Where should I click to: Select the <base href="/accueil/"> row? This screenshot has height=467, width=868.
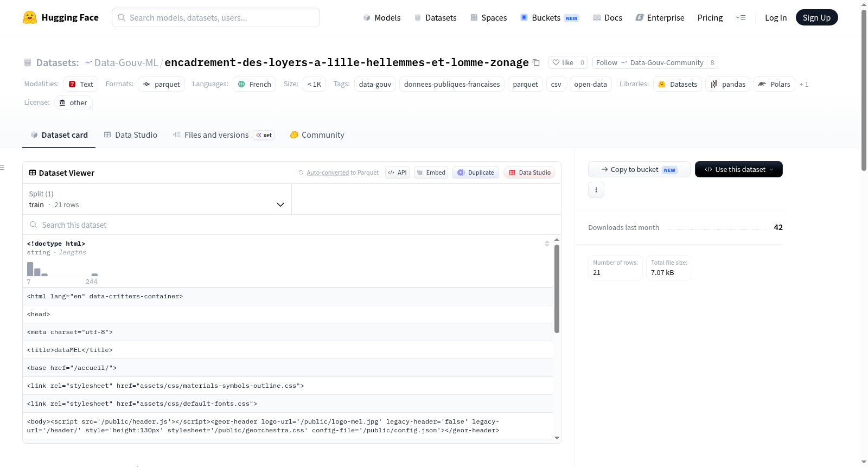coord(288,368)
